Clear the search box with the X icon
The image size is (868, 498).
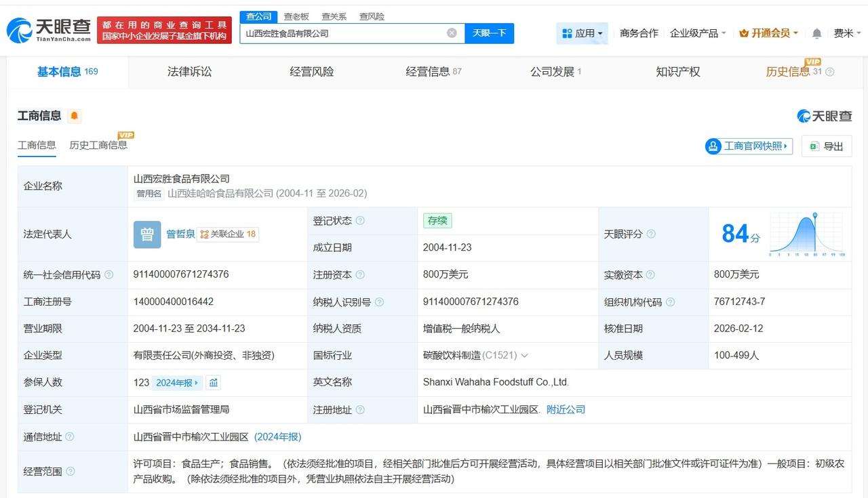452,33
